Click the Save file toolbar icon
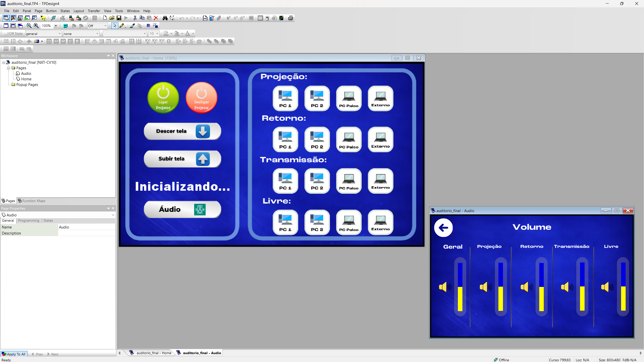This screenshot has height=362, width=644. [119, 18]
